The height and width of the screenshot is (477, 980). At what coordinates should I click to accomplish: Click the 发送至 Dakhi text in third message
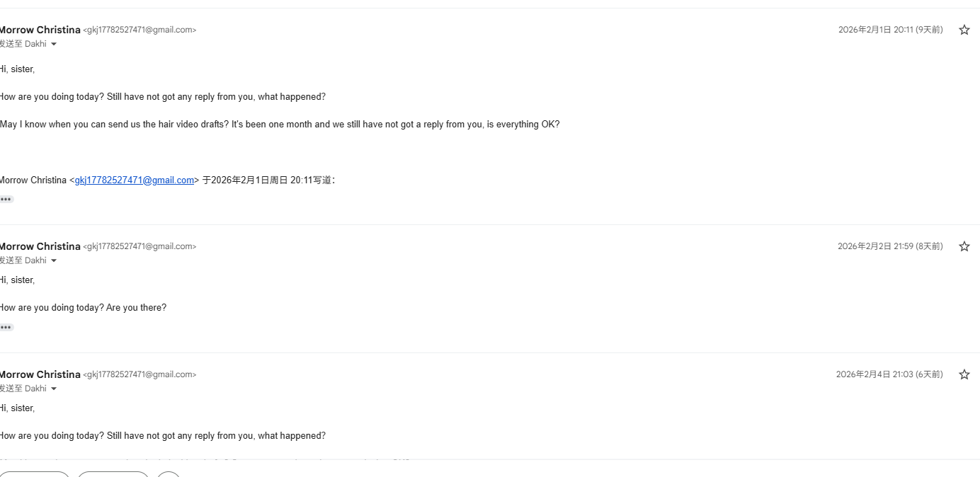pos(23,389)
